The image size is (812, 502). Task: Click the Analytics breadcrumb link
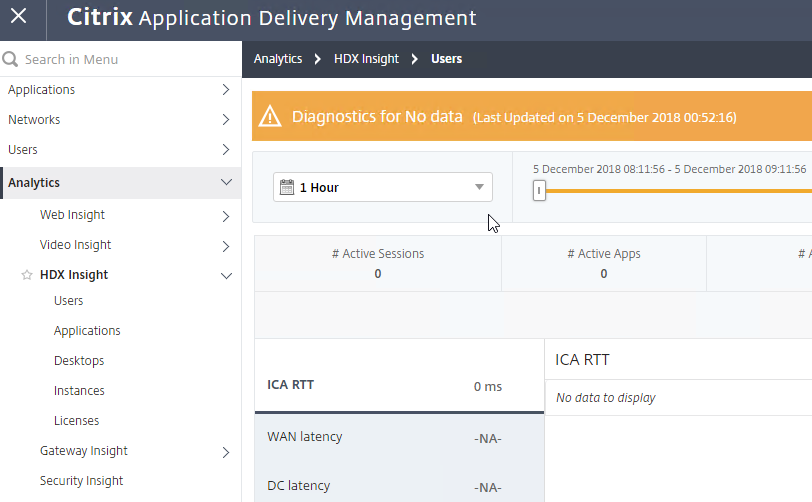(x=278, y=59)
